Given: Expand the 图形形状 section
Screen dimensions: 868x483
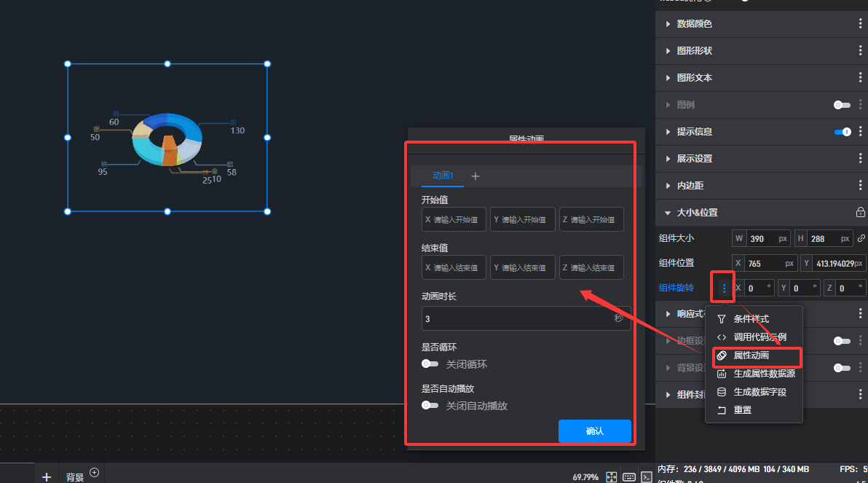Looking at the screenshot, I should 668,51.
